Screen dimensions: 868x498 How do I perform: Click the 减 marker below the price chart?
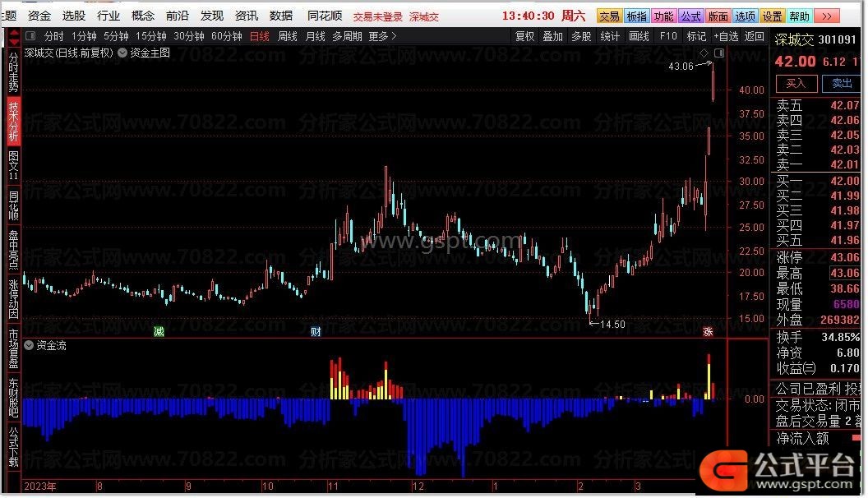click(x=159, y=331)
